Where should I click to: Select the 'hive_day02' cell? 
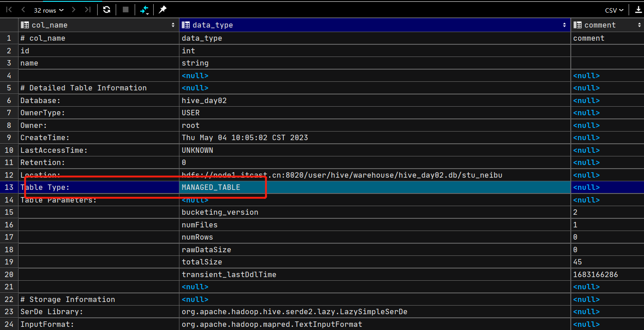(x=375, y=100)
